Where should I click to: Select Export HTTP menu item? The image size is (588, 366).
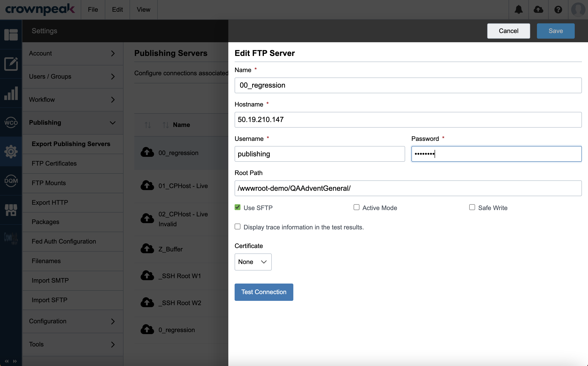pos(73,203)
